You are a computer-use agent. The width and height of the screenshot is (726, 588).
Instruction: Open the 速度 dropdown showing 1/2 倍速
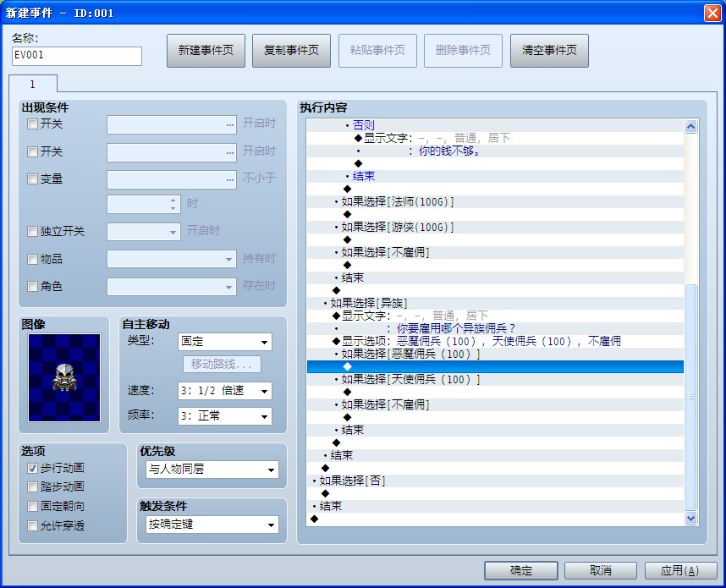224,391
